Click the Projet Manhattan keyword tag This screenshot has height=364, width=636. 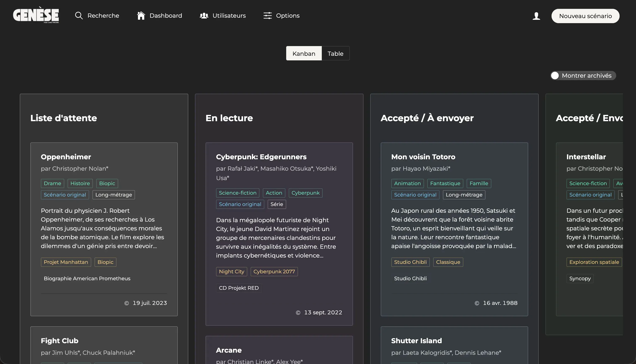(x=66, y=262)
